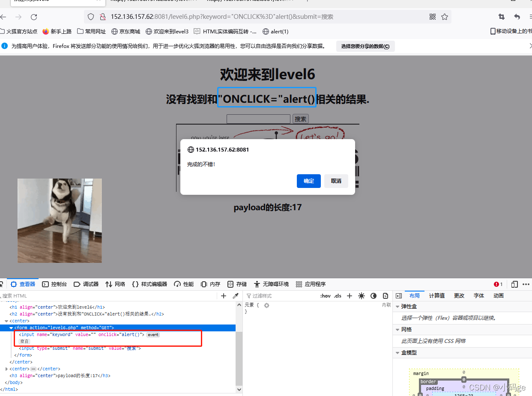This screenshot has width=532, height=396.
Task: Switch DevTools to light theme via sun icon
Action: (361, 295)
